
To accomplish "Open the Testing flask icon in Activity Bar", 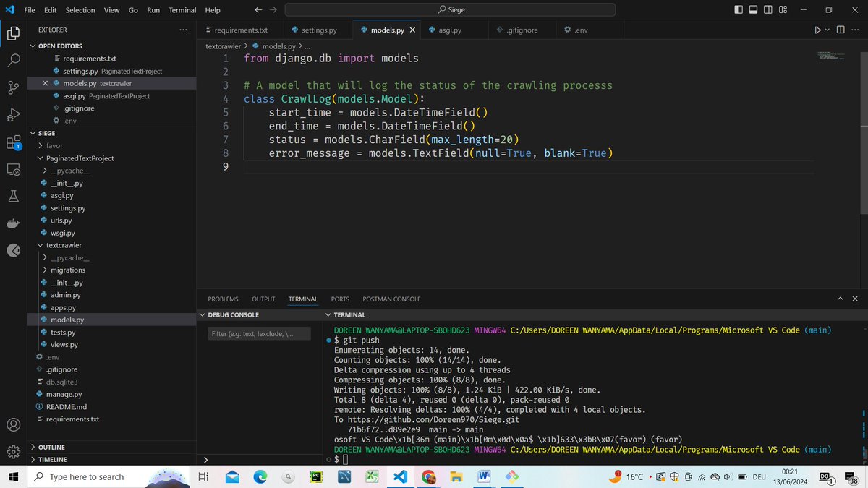I will [13, 196].
